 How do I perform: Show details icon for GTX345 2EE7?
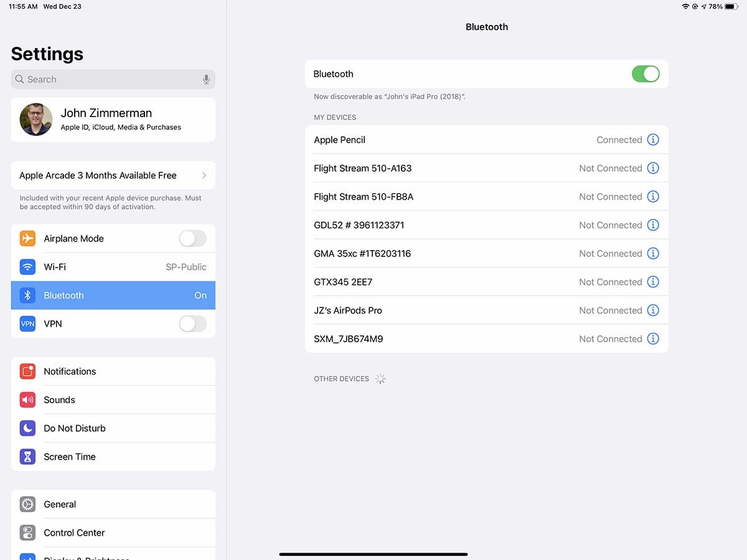[x=653, y=282]
